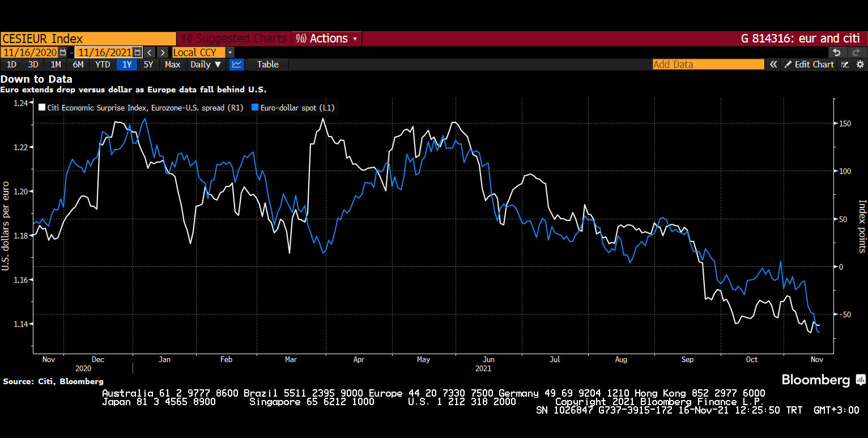Screen dimensions: 868x438
Task: Select the 1D time range
Action: (x=11, y=65)
